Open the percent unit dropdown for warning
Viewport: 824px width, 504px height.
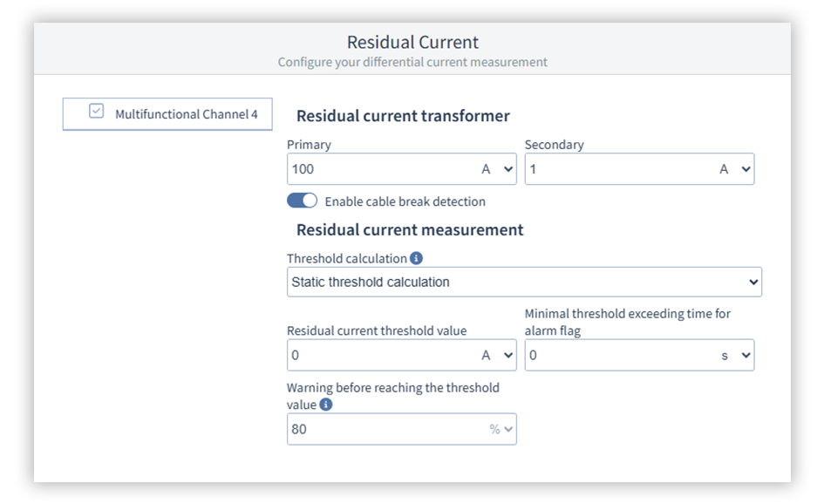pos(501,429)
